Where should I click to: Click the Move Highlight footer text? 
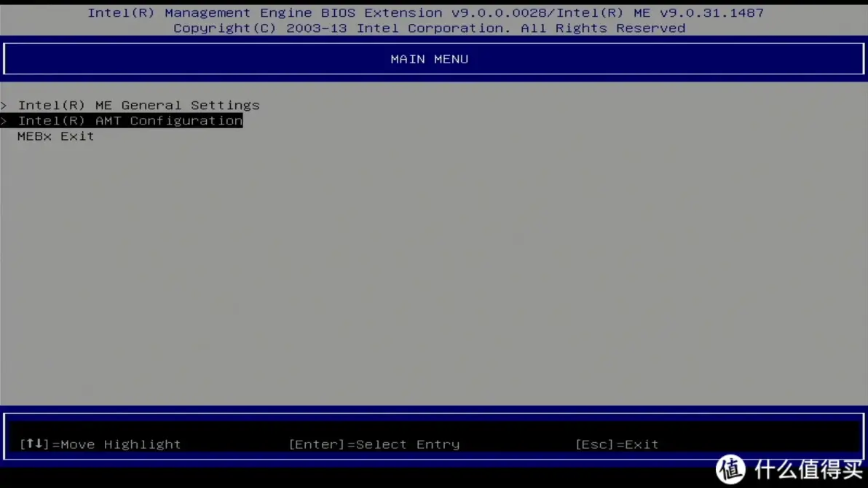(119, 444)
